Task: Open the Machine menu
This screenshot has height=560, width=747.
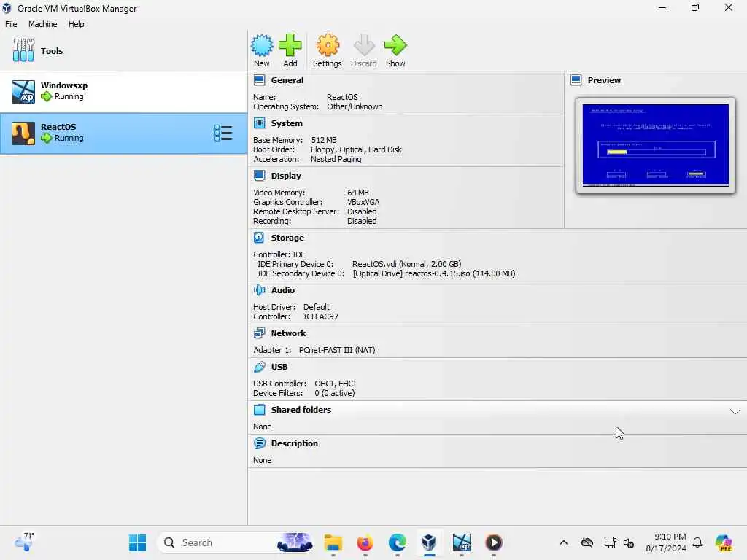Action: 42,24
